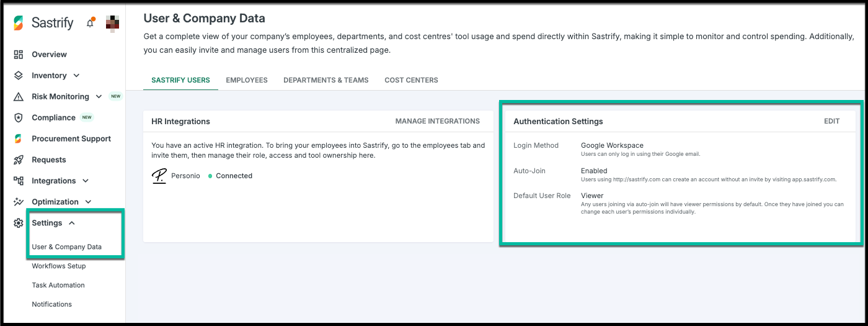Switch to the Sastrify Users tab
This screenshot has height=326, width=868.
(180, 81)
